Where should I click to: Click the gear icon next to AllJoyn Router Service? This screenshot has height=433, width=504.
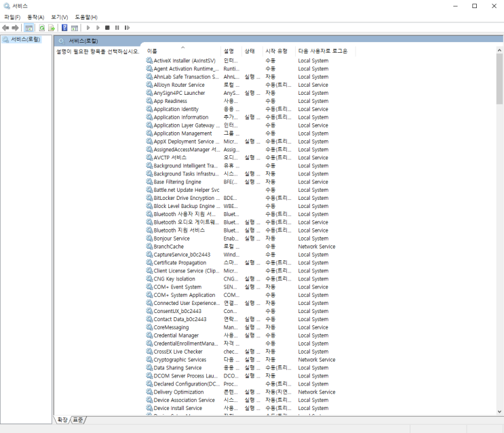(149, 85)
